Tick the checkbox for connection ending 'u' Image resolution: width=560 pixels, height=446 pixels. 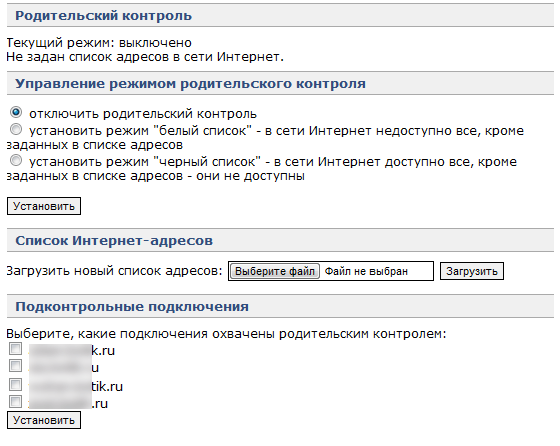click(15, 366)
